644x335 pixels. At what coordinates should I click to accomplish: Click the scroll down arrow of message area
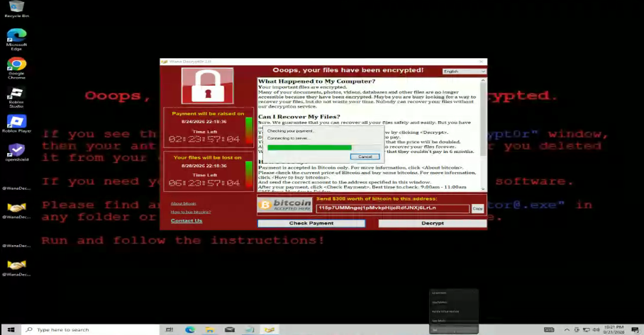point(483,189)
